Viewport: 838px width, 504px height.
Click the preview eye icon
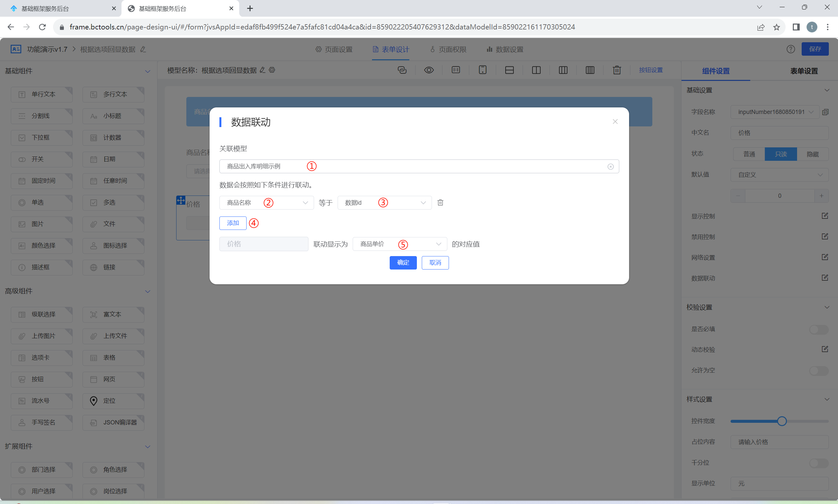click(429, 70)
